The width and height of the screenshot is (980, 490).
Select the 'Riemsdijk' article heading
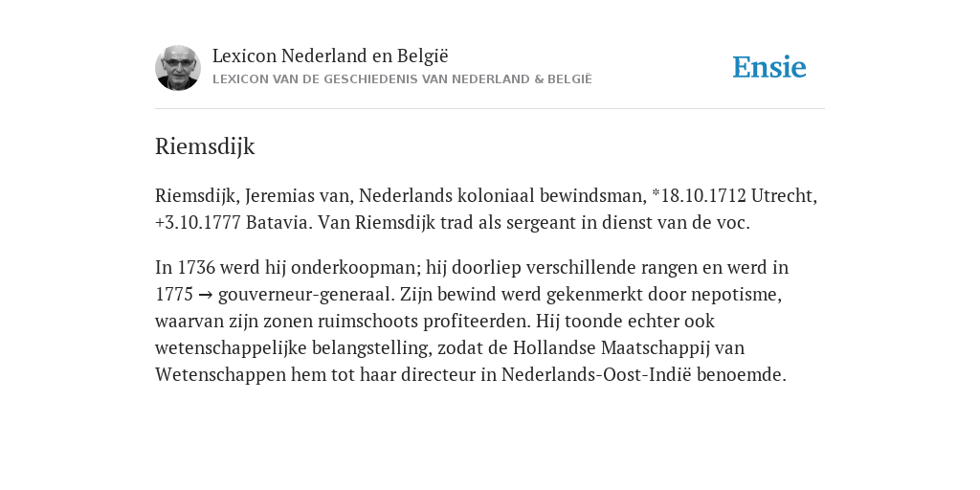point(205,146)
